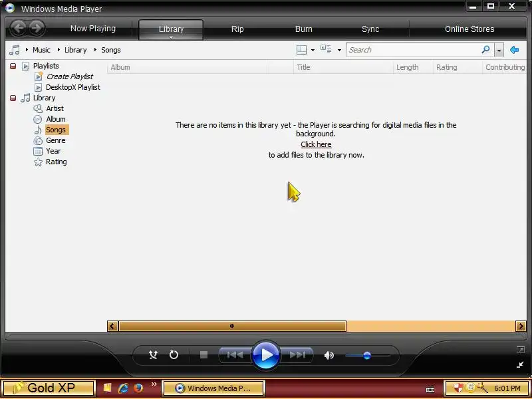Viewport: 532px width, 399px height.
Task: Click the 'Click here' link
Action: coord(317,144)
